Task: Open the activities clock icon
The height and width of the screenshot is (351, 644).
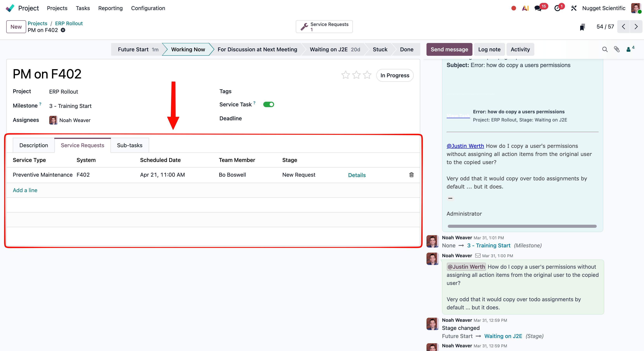Action: coord(557,8)
